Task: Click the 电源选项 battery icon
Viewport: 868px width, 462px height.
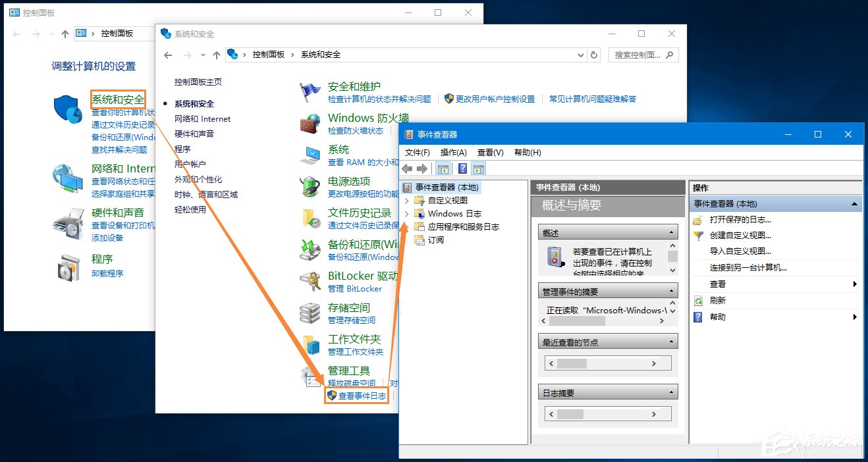Action: pyautogui.click(x=310, y=186)
